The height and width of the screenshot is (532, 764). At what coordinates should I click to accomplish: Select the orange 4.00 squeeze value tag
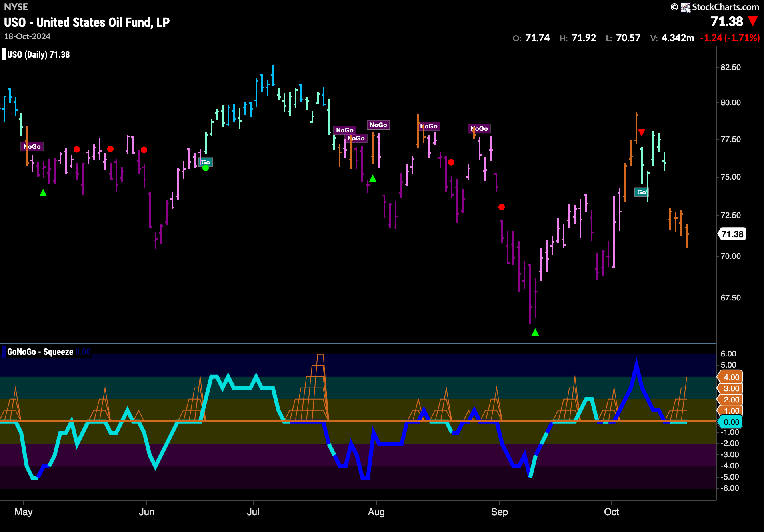pos(730,377)
